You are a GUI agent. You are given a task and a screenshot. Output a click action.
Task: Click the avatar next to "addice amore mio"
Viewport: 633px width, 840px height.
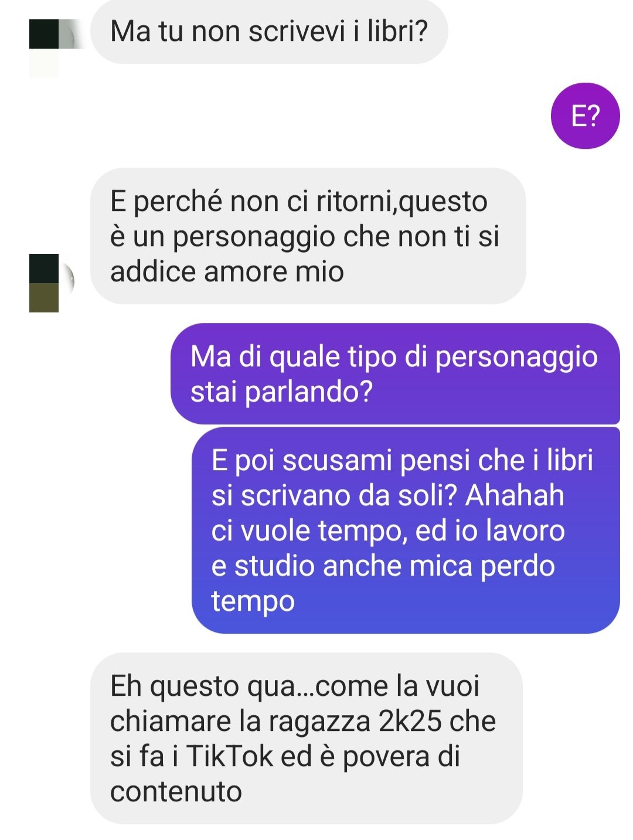(x=52, y=283)
